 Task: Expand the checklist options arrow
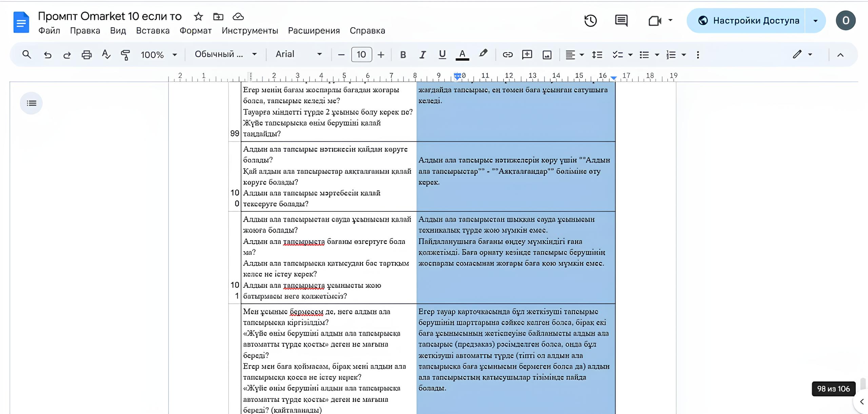(x=630, y=55)
